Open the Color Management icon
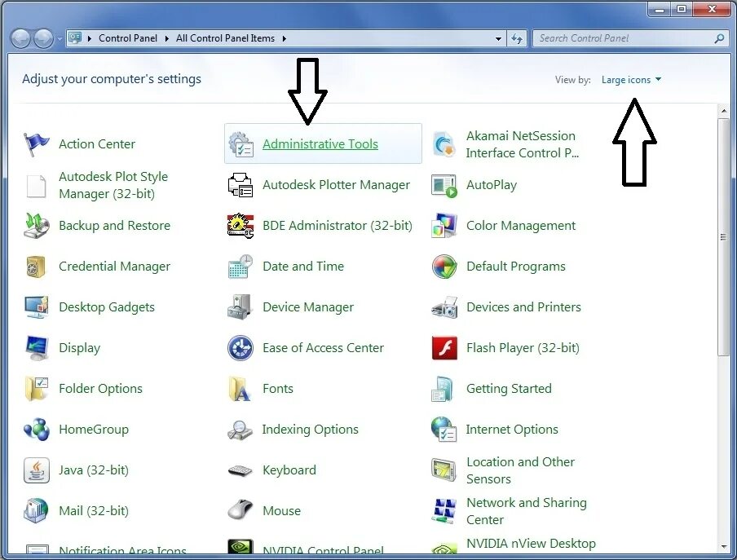Image resolution: width=737 pixels, height=560 pixels. pos(444,226)
